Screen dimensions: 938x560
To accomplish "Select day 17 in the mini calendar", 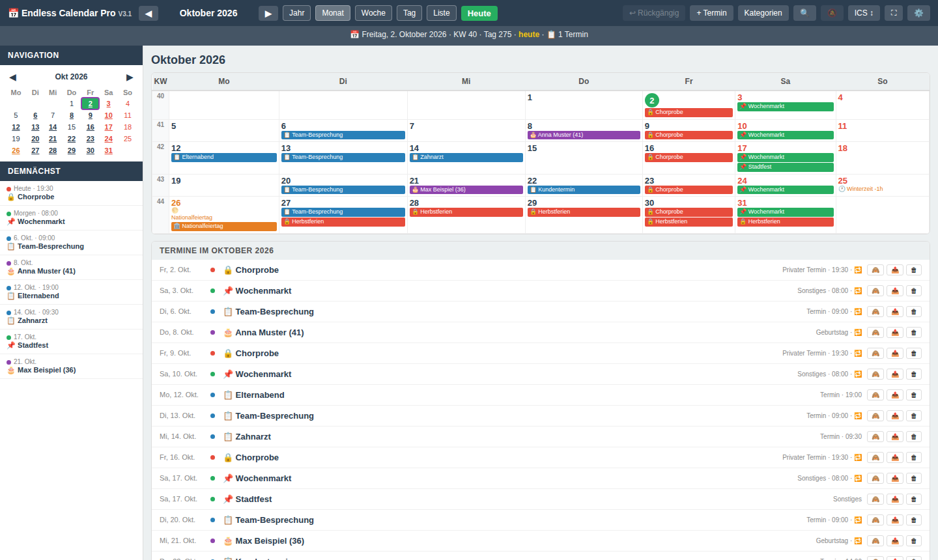I will pos(108,127).
